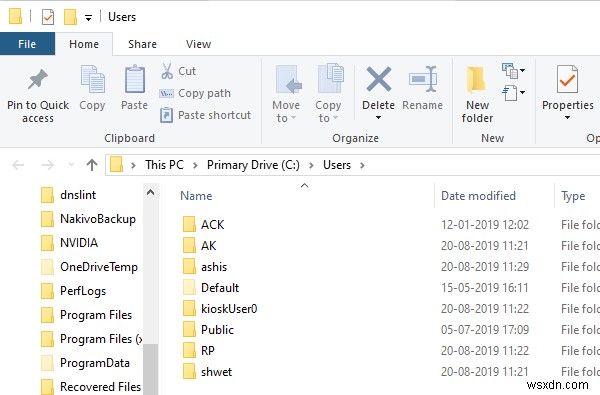Go up one level with Up arrow
Screen dimensions: 600x395
click(92, 165)
